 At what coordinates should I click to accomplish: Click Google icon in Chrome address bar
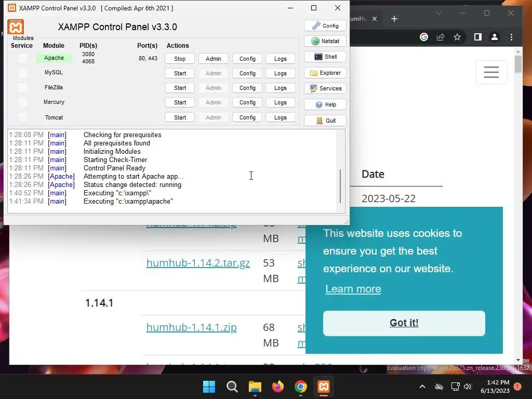(x=424, y=37)
